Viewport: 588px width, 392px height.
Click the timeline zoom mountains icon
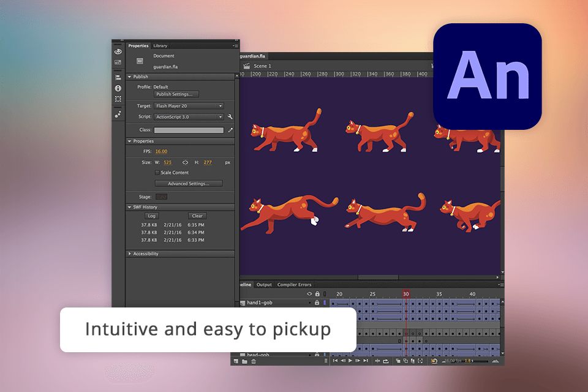pyautogui.click(x=495, y=361)
